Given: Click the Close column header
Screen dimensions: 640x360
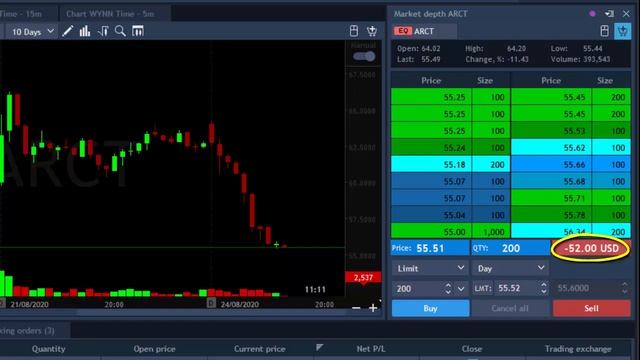Looking at the screenshot, I should 472,349.
